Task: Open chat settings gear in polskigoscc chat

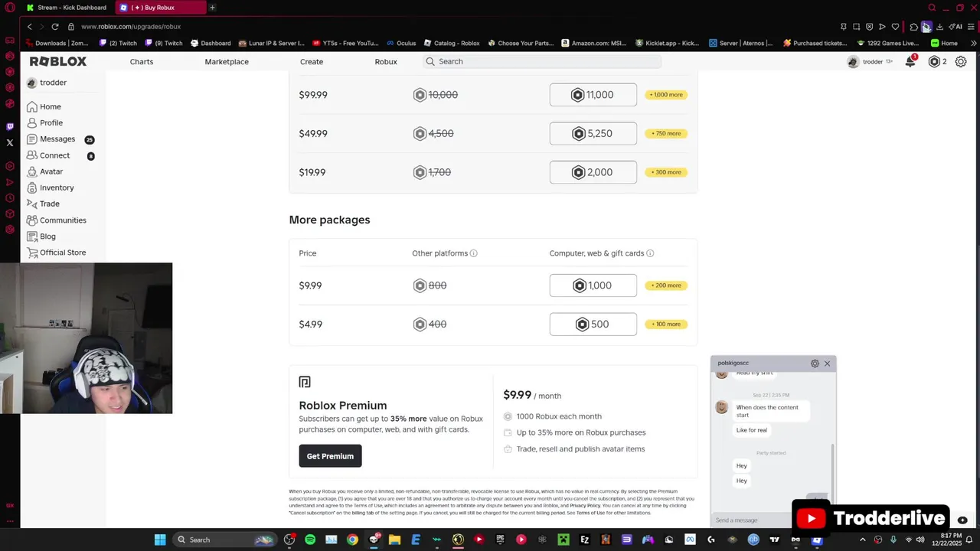Action: click(815, 364)
